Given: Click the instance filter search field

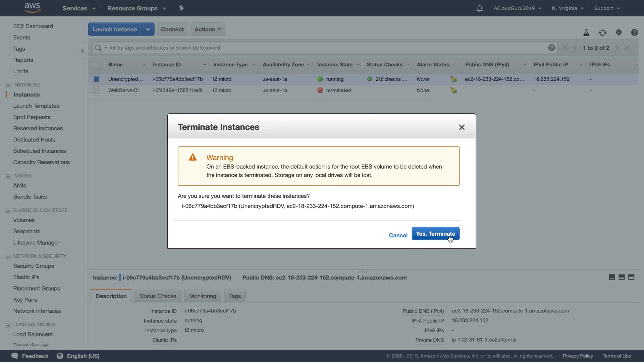Looking at the screenshot, I should tap(322, 48).
